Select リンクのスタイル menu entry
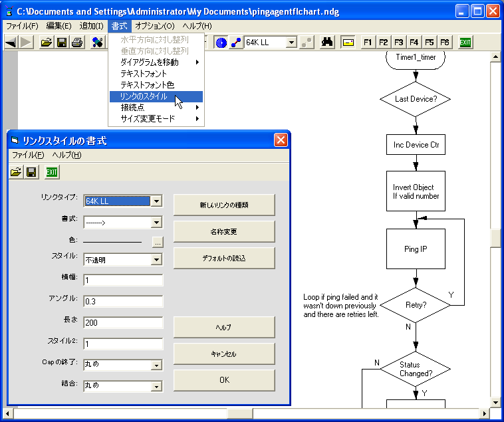504x422 pixels. pyautogui.click(x=156, y=96)
